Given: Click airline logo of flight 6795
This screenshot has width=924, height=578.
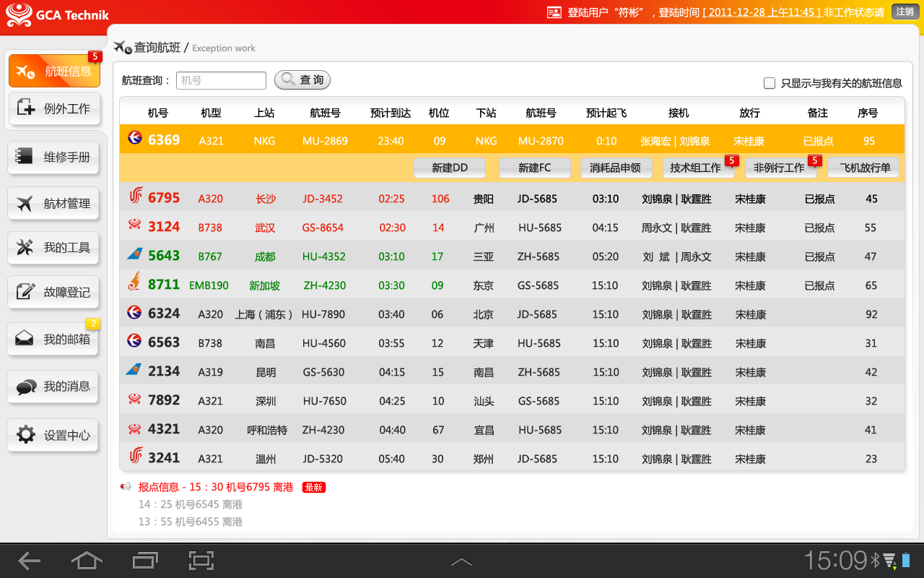Looking at the screenshot, I should 135,196.
